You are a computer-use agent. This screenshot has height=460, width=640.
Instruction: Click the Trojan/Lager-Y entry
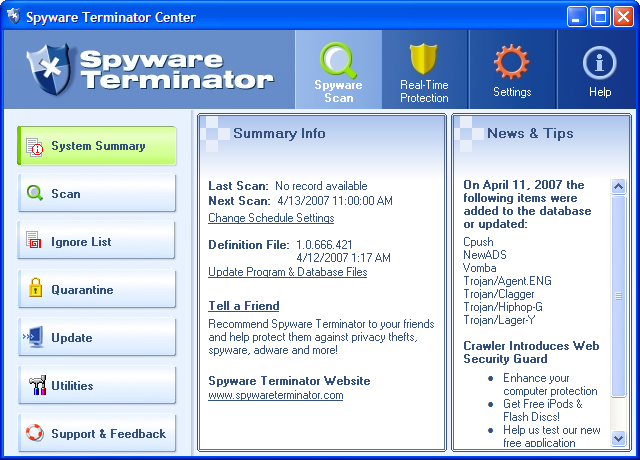[x=499, y=320]
